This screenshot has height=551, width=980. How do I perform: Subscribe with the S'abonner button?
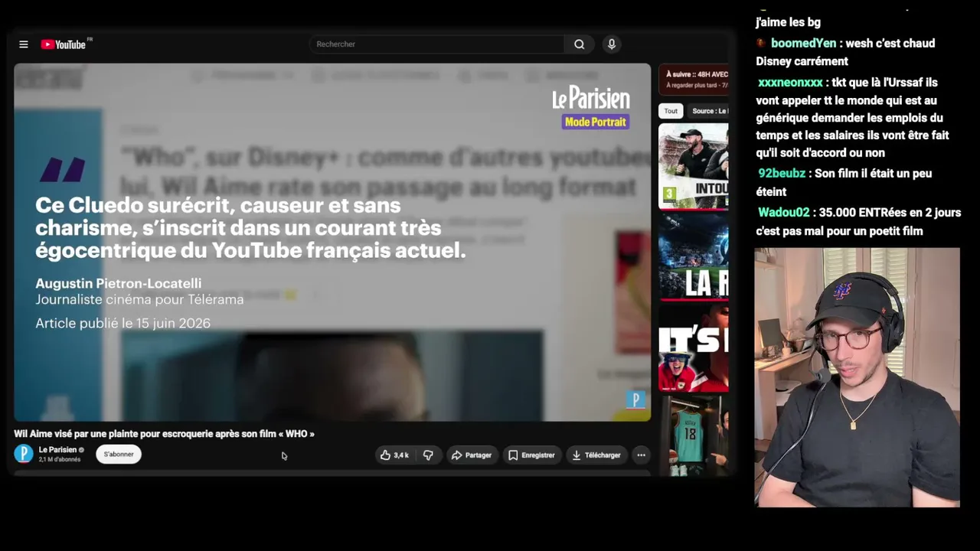pyautogui.click(x=119, y=455)
